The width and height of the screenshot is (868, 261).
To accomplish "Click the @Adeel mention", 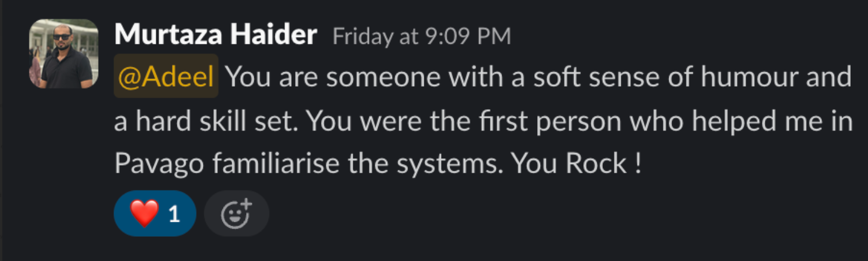I will (x=166, y=76).
